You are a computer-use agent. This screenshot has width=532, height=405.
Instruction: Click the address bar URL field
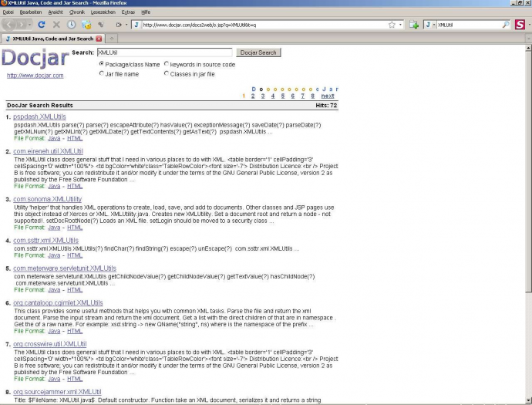click(264, 25)
